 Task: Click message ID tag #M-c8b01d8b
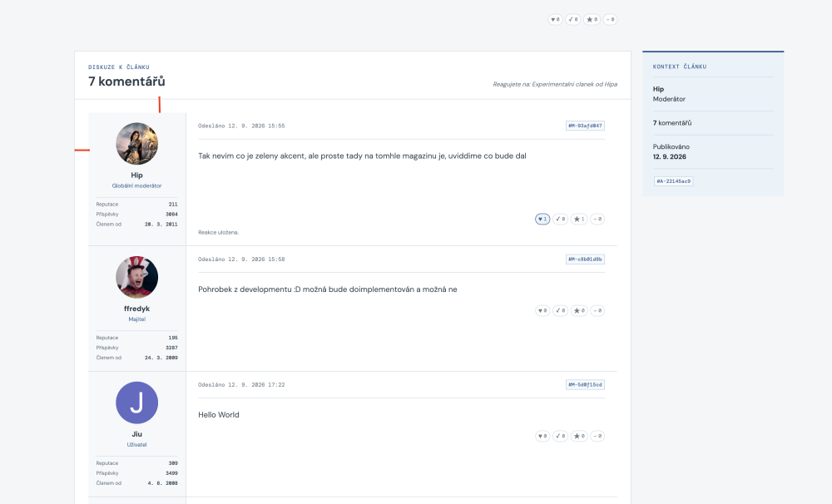[x=585, y=259]
